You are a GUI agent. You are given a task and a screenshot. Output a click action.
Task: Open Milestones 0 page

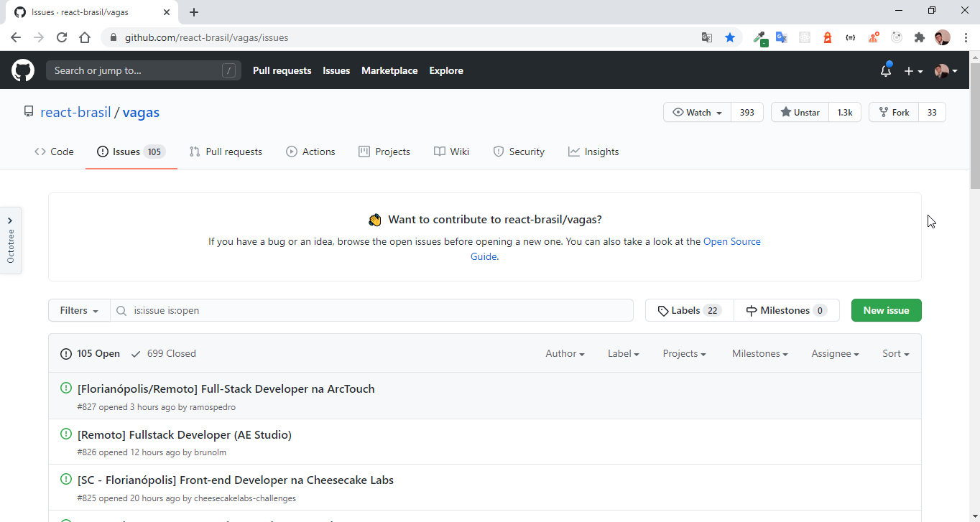click(787, 310)
